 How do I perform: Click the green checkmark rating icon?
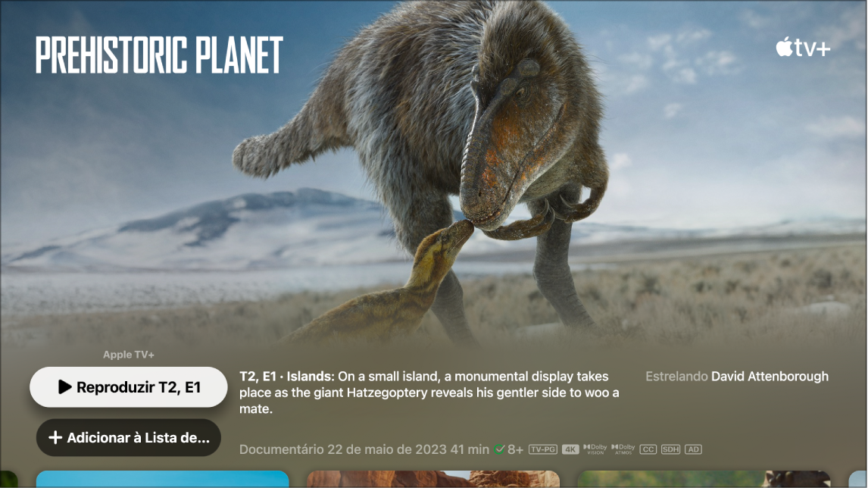[x=499, y=449]
